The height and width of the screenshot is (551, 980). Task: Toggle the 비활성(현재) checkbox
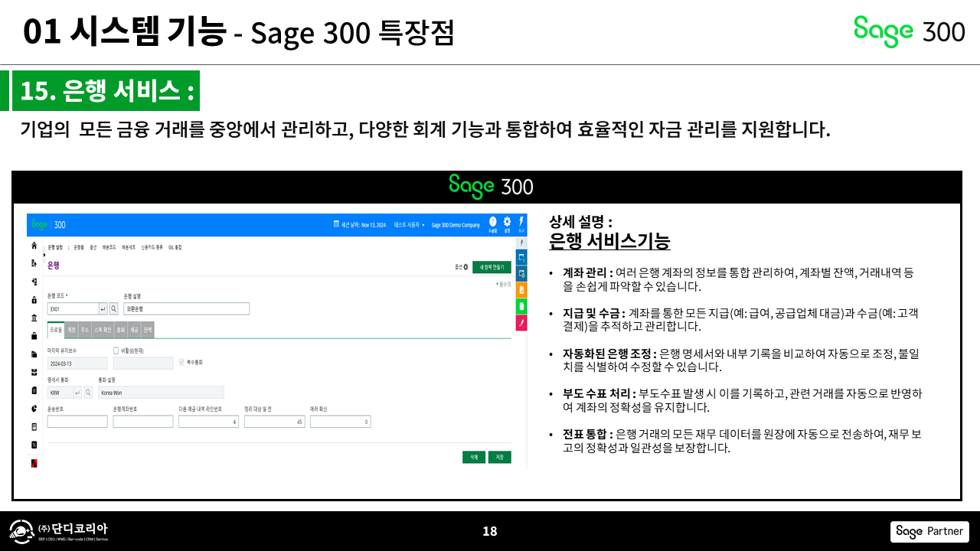tap(116, 350)
